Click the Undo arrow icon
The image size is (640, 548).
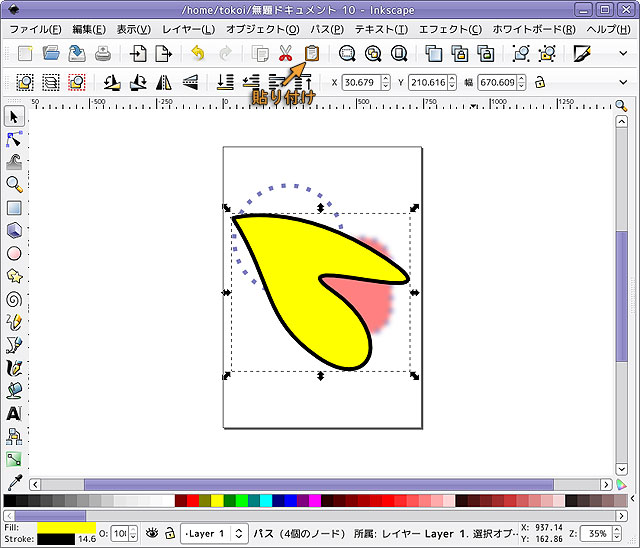[x=197, y=53]
